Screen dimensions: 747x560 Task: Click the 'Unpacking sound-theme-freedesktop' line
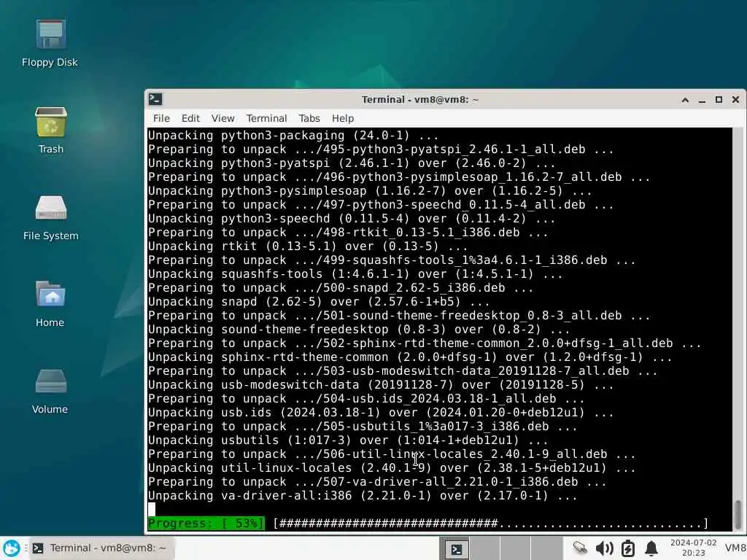tap(359, 329)
